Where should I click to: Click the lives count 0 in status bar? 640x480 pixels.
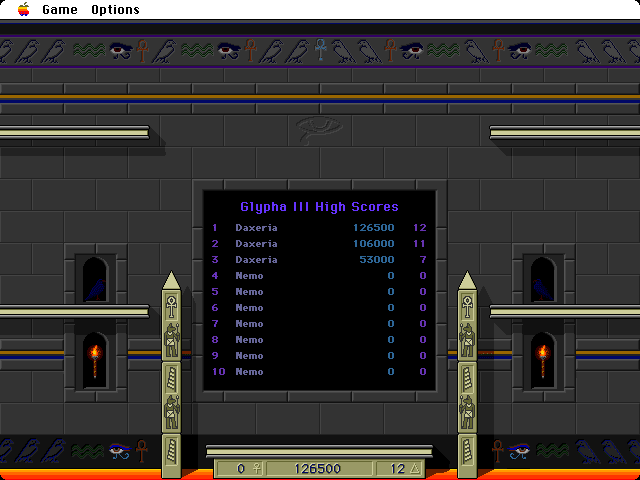[x=241, y=468]
